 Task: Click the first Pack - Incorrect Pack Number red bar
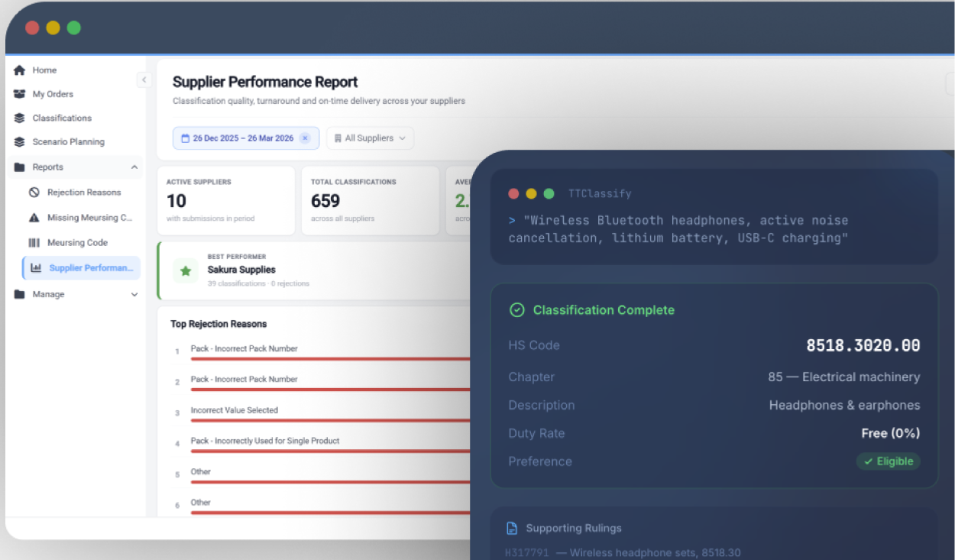click(330, 359)
